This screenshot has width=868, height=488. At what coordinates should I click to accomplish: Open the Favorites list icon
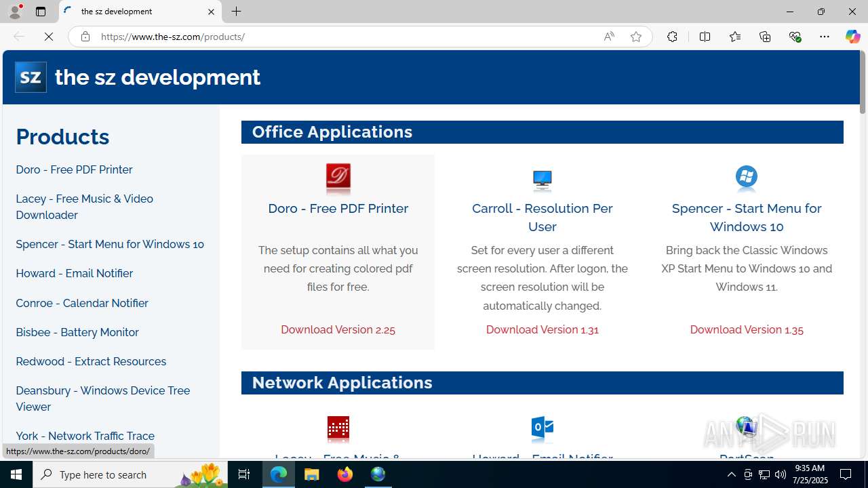click(734, 37)
